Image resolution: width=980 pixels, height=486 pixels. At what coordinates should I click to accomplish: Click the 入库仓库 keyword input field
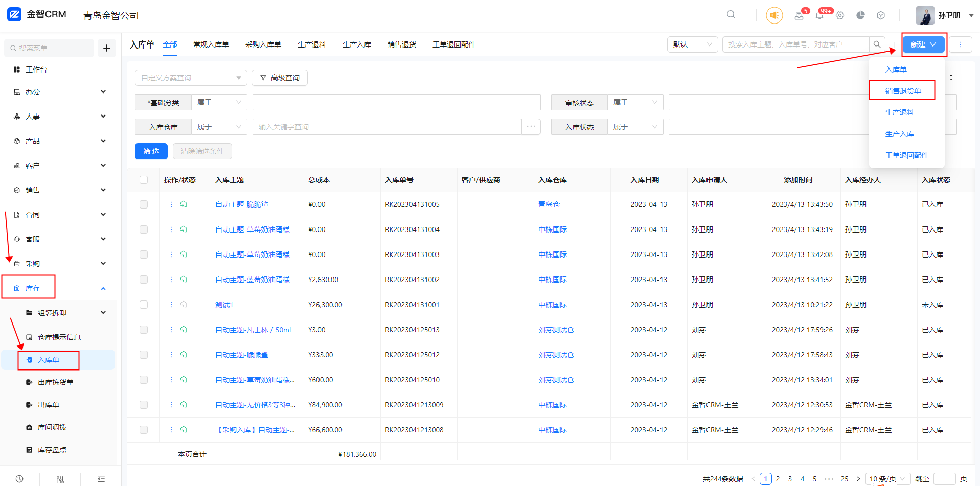tap(387, 127)
